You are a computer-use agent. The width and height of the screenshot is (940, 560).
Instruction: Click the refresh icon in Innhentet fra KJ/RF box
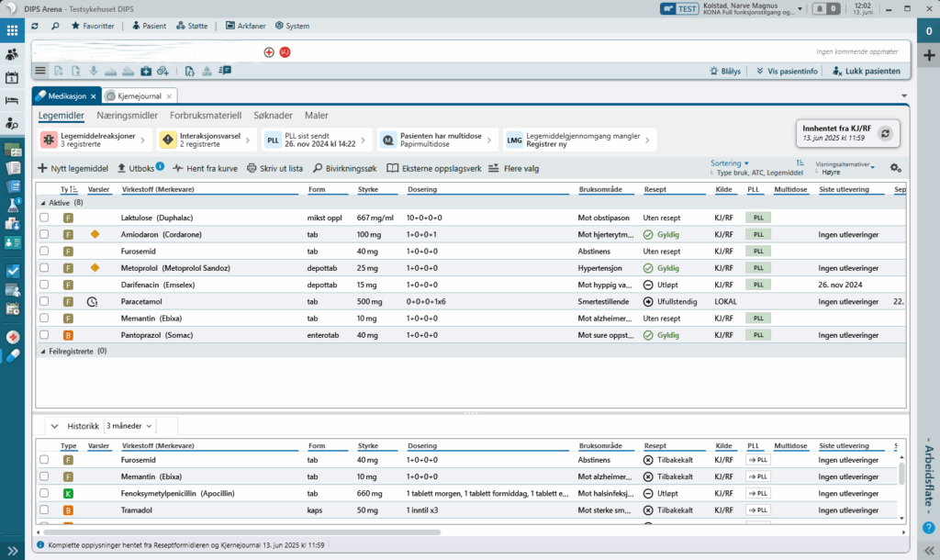pos(885,133)
